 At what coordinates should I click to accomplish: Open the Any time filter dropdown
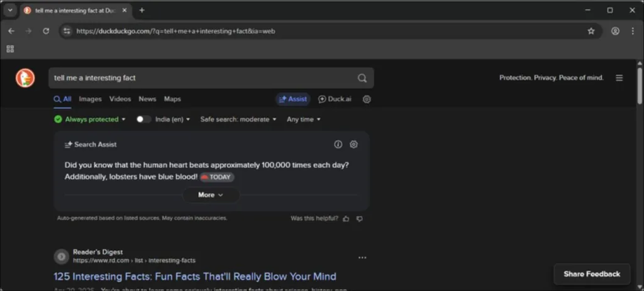coord(304,119)
